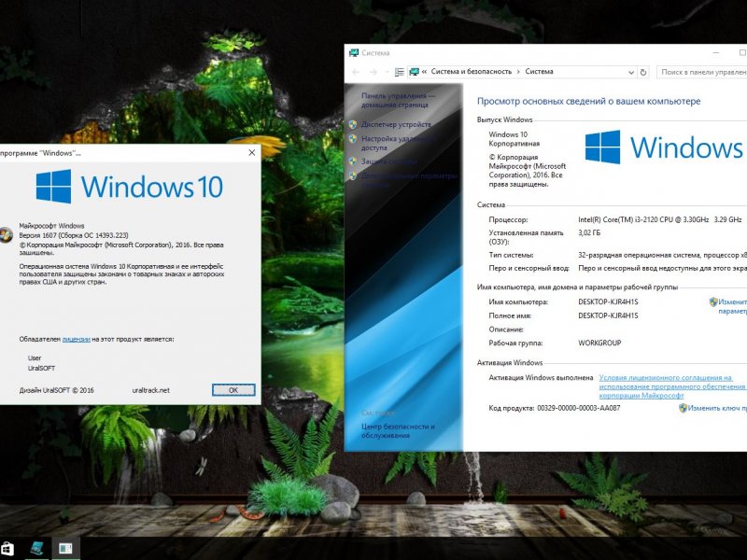Click the 32-разрядная операционная система value
Image resolution: width=747 pixels, height=560 pixels.
click(x=662, y=255)
